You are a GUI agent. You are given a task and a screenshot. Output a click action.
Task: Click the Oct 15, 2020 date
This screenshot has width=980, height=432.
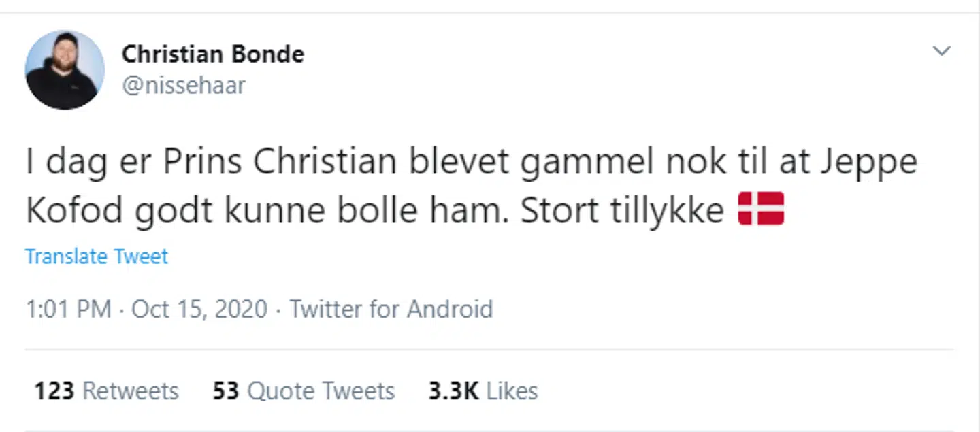(199, 309)
